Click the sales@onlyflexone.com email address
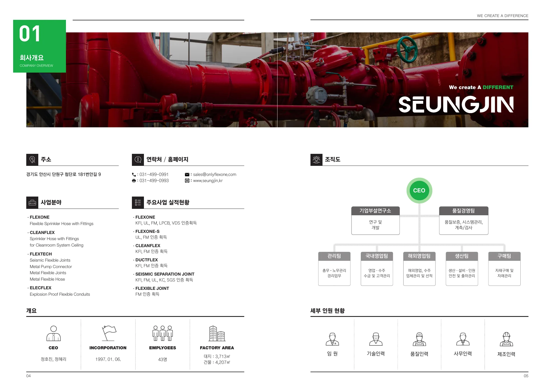The width and height of the screenshot is (555, 392). click(215, 175)
